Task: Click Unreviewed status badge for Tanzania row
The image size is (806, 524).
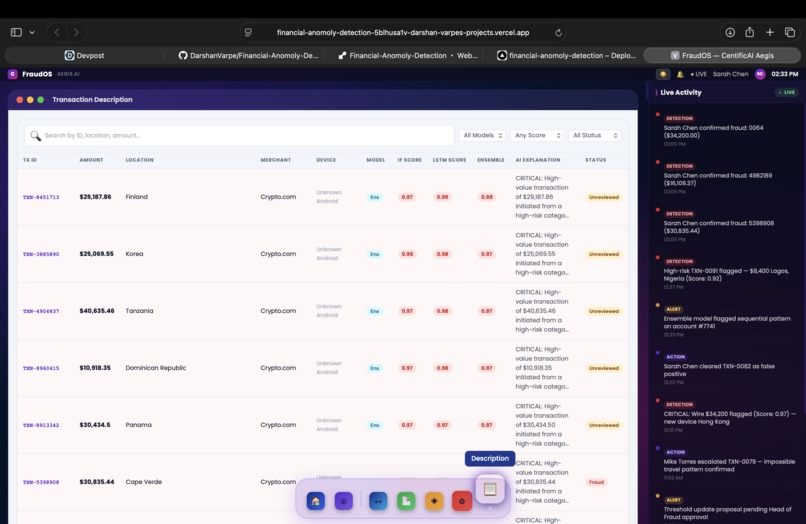Action: 603,311
